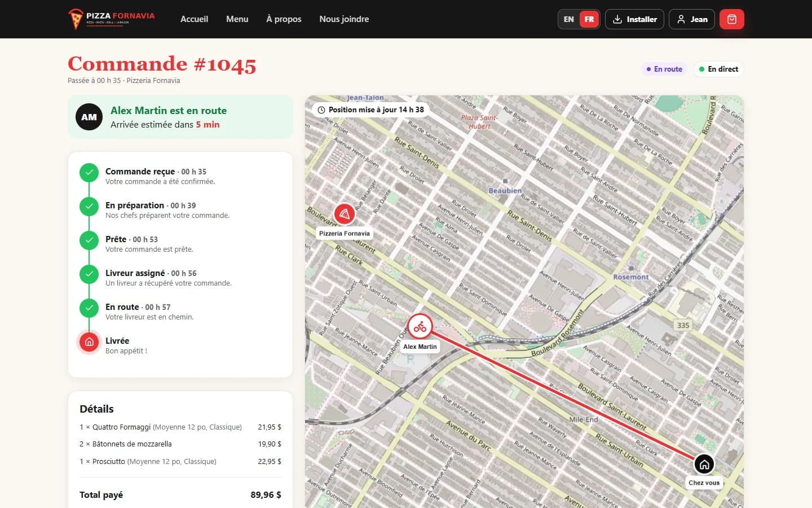
Task: Click the clock icon in position update
Action: tap(321, 110)
